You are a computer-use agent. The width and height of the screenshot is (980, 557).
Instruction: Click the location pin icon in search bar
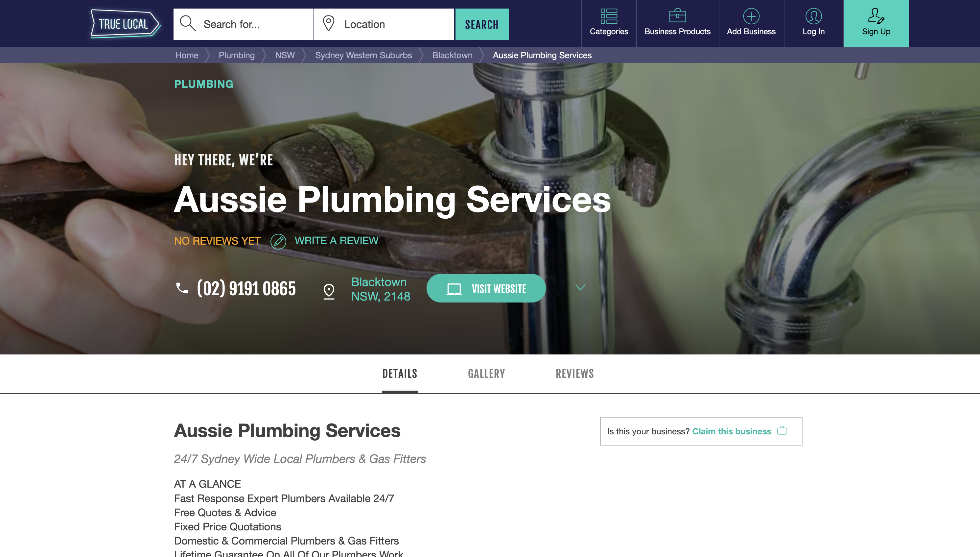pos(328,23)
